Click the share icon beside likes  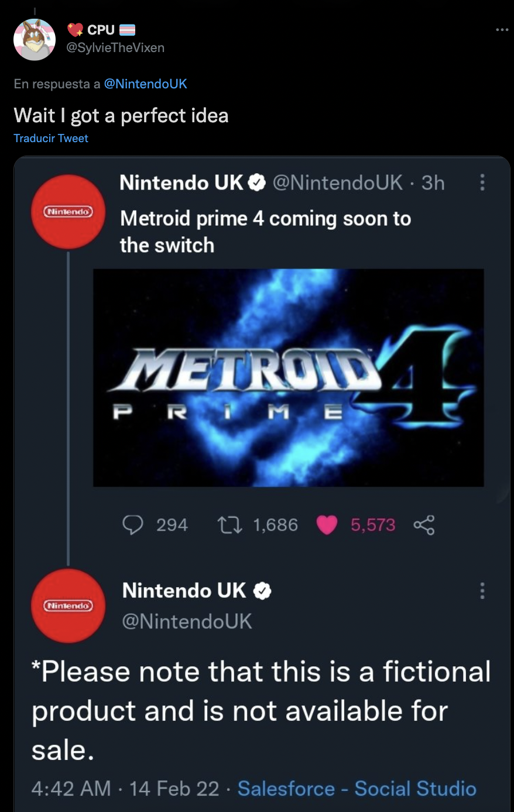tap(424, 525)
